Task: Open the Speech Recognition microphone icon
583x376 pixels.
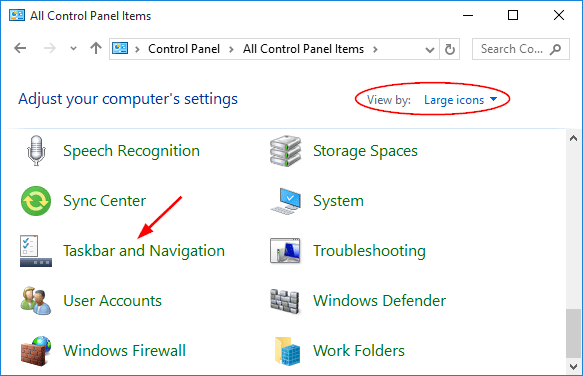Action: click(x=36, y=151)
